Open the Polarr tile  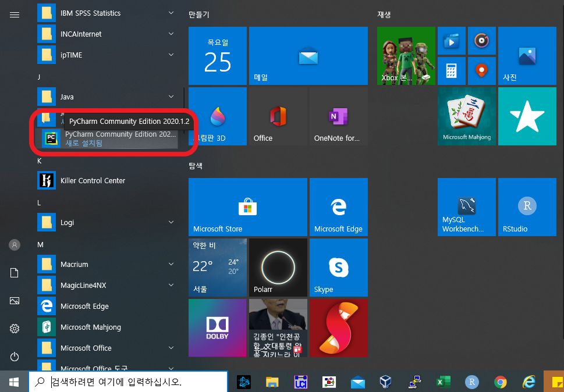coord(278,268)
